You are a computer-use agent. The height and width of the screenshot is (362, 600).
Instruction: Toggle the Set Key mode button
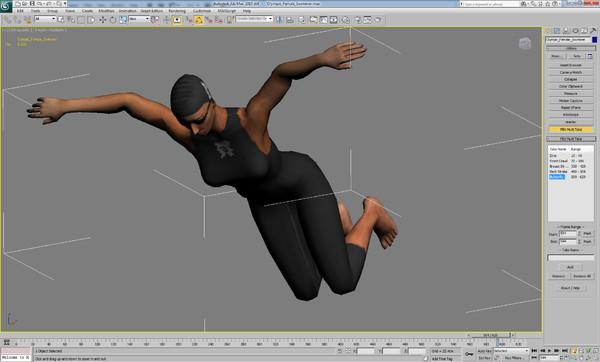(x=484, y=358)
